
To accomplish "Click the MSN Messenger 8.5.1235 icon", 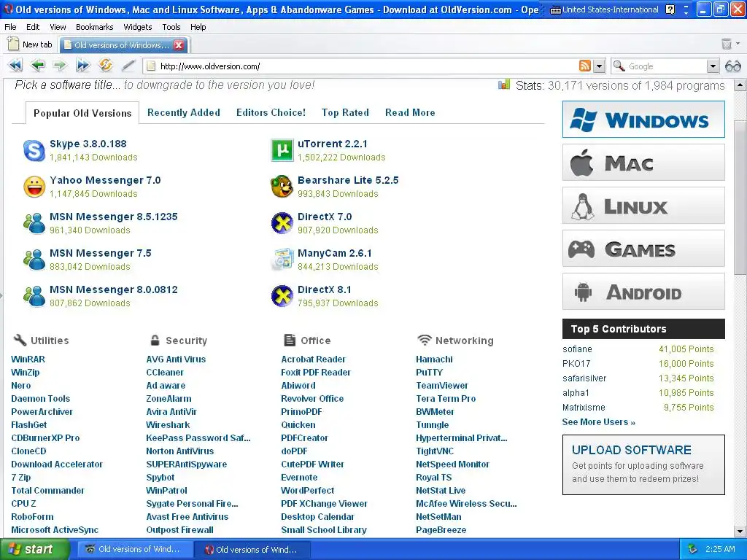I will (34, 223).
